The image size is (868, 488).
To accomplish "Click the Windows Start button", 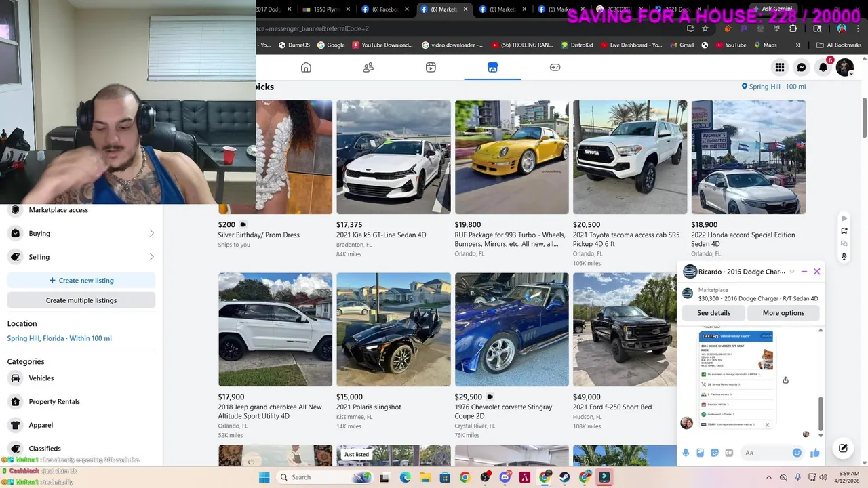I will coord(264,477).
